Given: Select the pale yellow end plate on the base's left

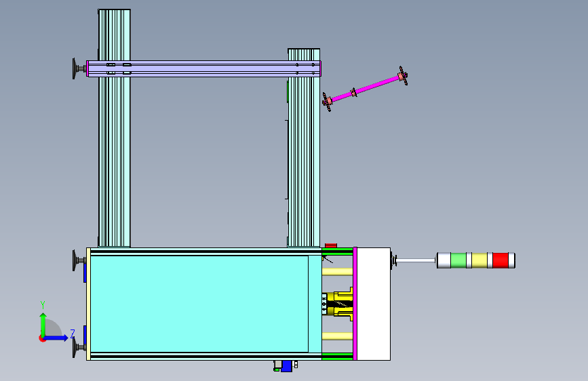Looking at the screenshot, I should coord(88,304).
